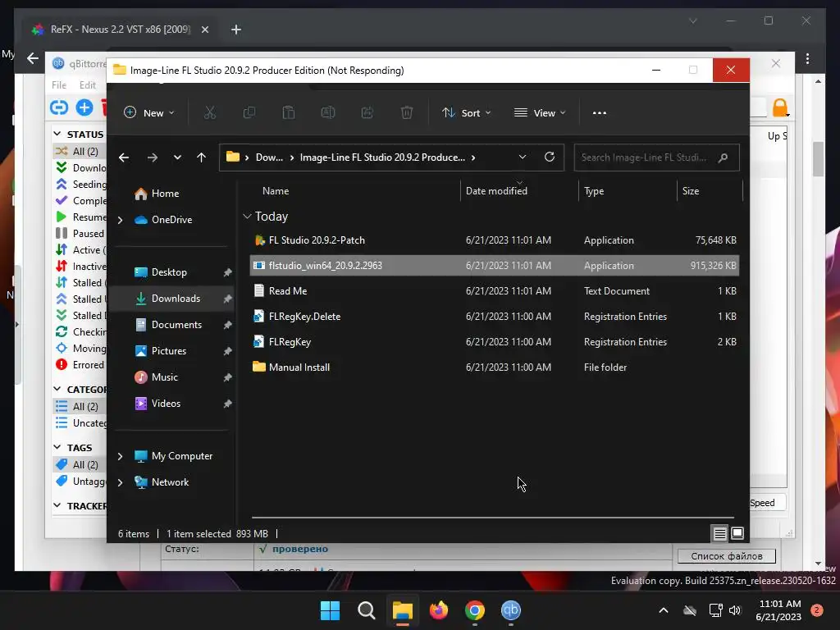The image size is (840, 630).
Task: Go back with Explorer back arrow
Action: tap(124, 157)
